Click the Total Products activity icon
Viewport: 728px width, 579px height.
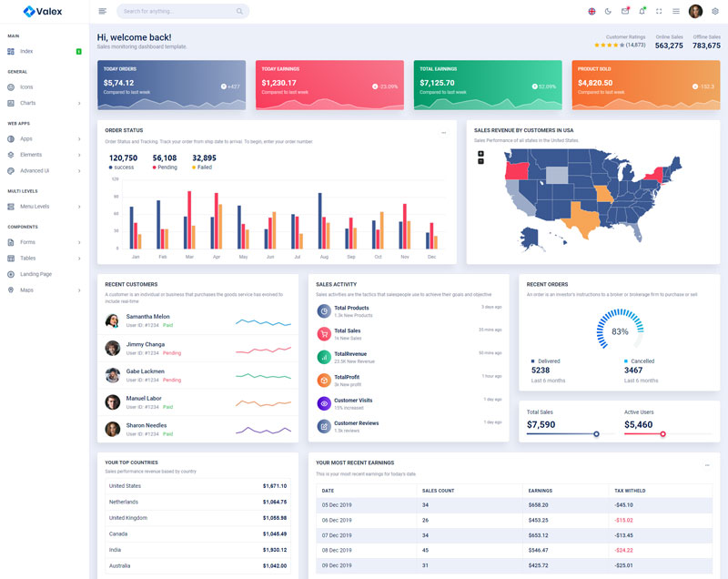click(323, 310)
